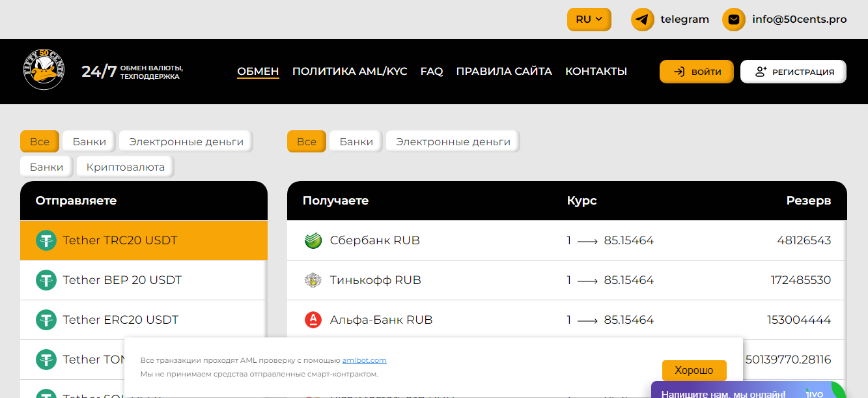The width and height of the screenshot is (868, 398).
Task: Choose Tether ERC20 USDT to send
Action: [144, 320]
